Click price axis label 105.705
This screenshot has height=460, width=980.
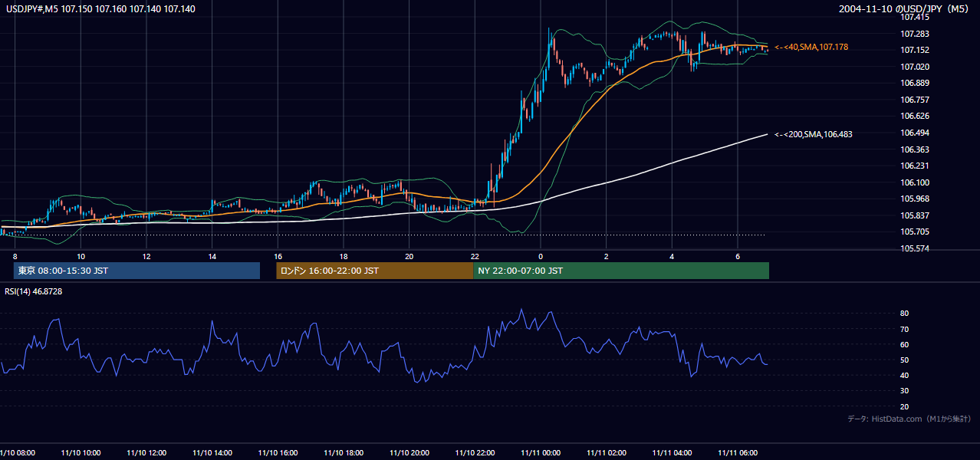click(916, 232)
